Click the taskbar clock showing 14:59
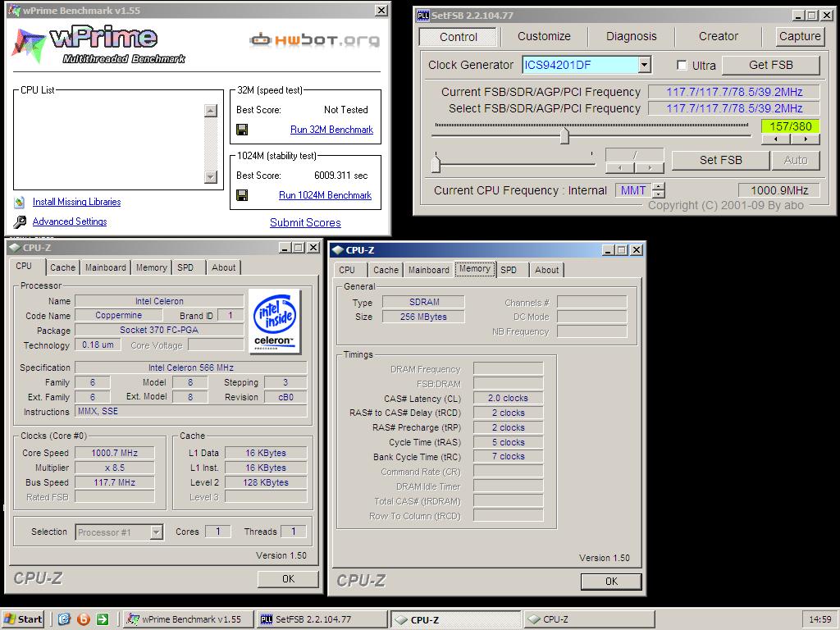 819,619
